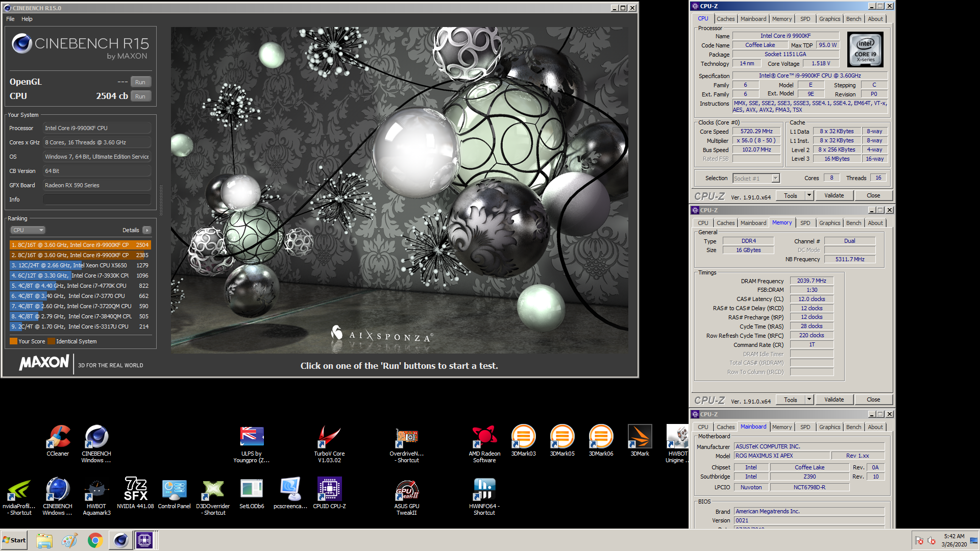Select ranking row for Xeon X5650
980x551 pixels.
coord(80,265)
